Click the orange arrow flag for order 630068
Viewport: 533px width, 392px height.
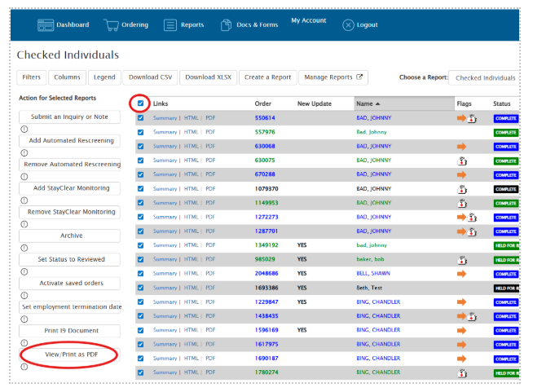coord(461,147)
